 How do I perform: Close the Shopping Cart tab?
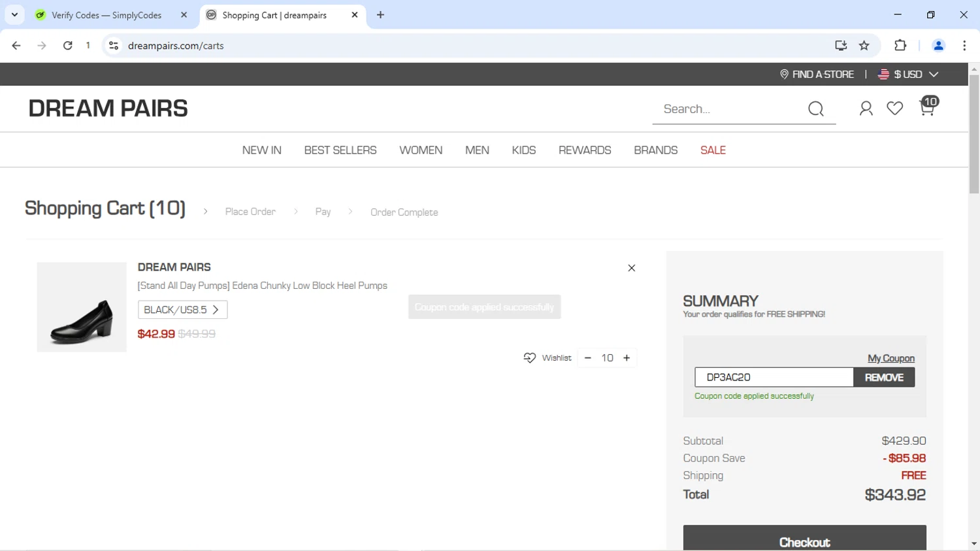[x=355, y=15]
